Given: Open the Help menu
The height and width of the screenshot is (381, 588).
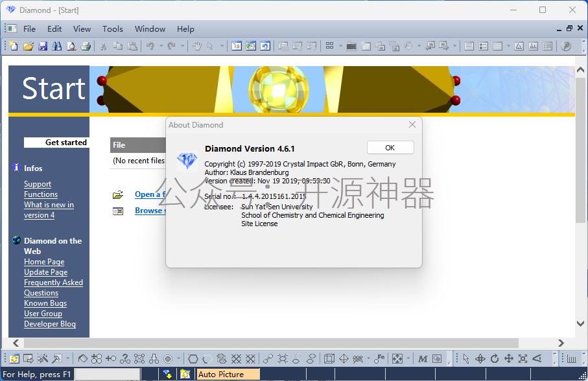Looking at the screenshot, I should pyautogui.click(x=185, y=29).
